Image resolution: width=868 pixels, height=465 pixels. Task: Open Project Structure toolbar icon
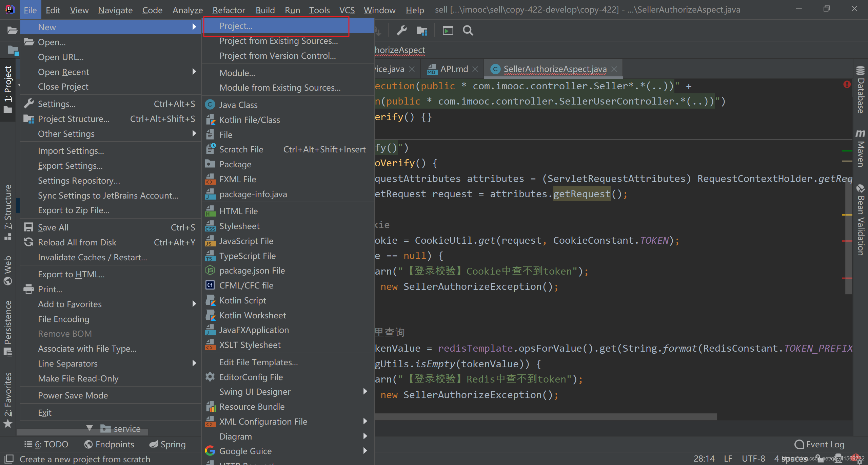coord(422,31)
